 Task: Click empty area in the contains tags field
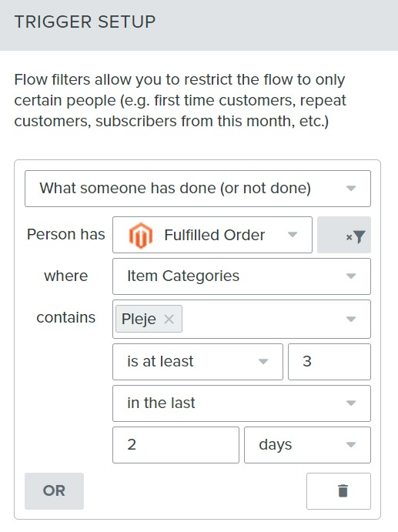(x=261, y=319)
